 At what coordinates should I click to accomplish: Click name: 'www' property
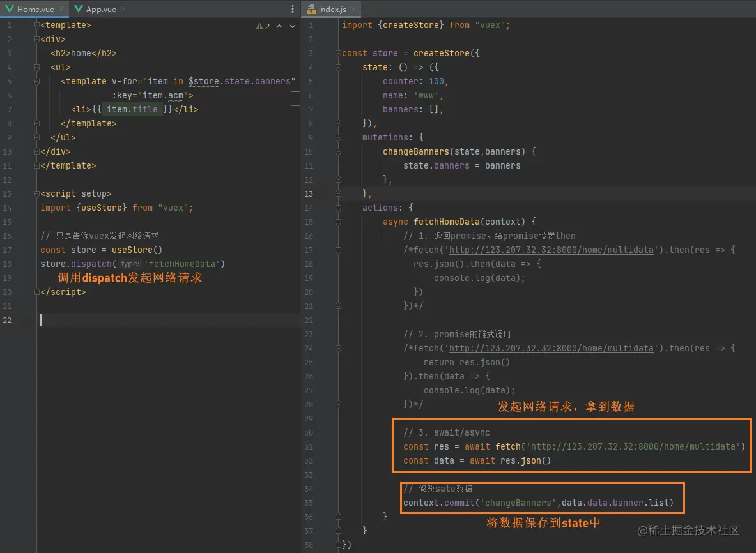[413, 95]
